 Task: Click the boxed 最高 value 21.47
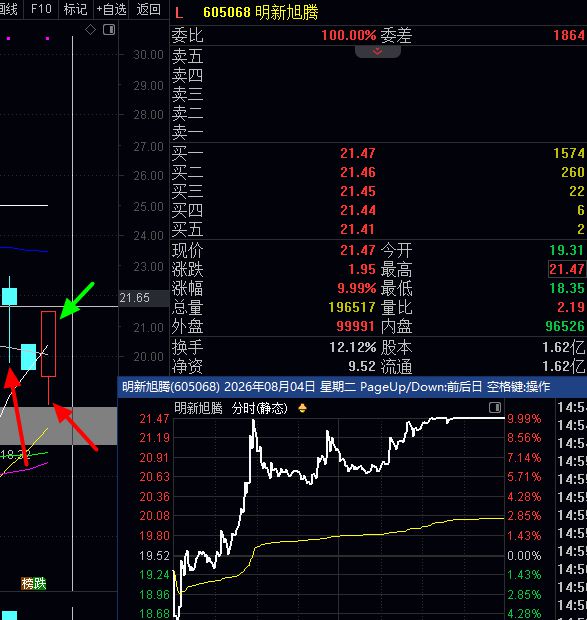(566, 269)
